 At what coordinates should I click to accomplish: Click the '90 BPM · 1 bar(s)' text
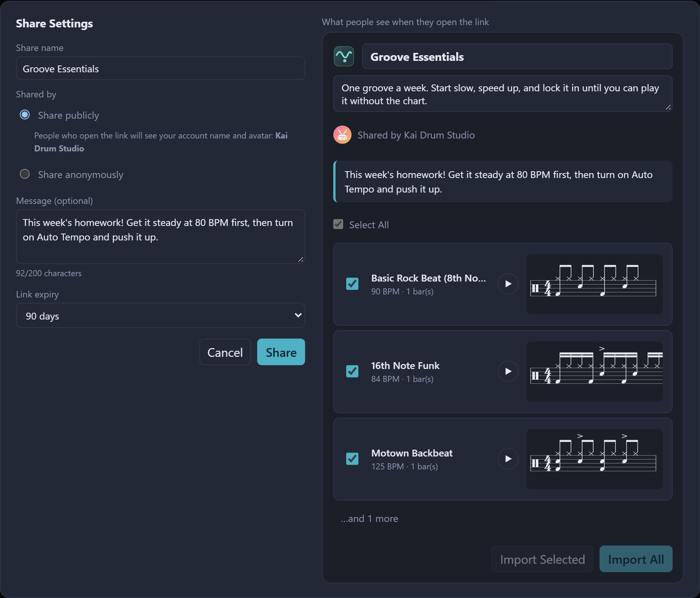tap(402, 291)
